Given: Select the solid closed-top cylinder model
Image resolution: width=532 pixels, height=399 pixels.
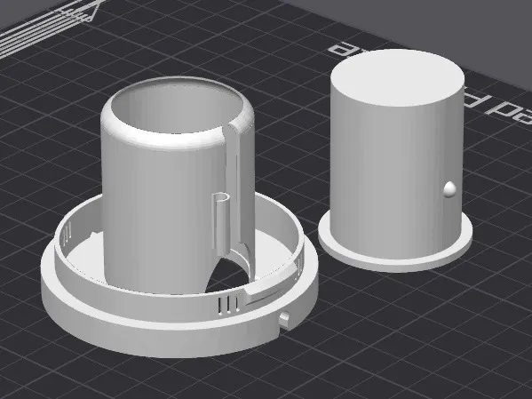Looking at the screenshot, I should tap(395, 160).
